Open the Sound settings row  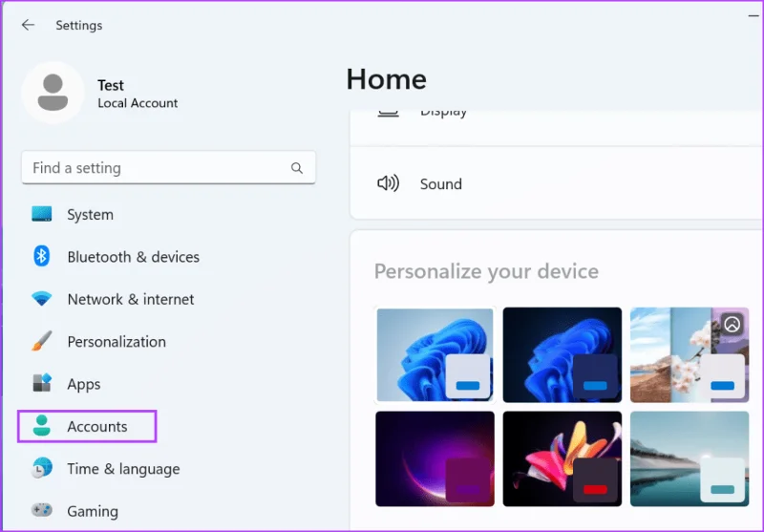pos(557,183)
